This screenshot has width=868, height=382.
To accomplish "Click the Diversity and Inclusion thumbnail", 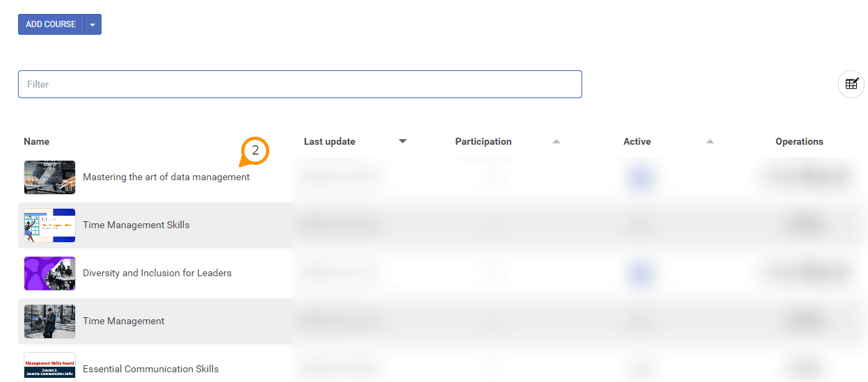I will tap(49, 273).
